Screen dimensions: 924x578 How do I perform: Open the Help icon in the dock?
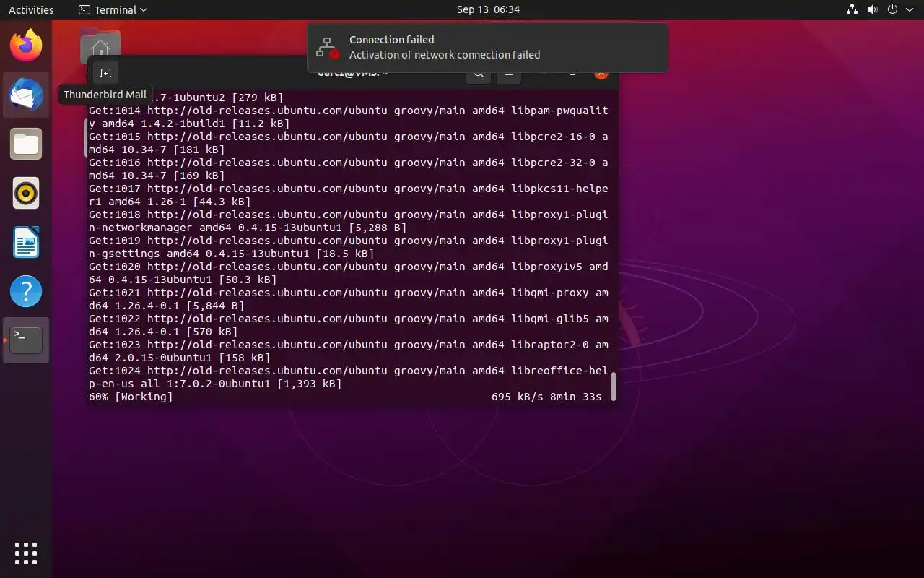26,291
